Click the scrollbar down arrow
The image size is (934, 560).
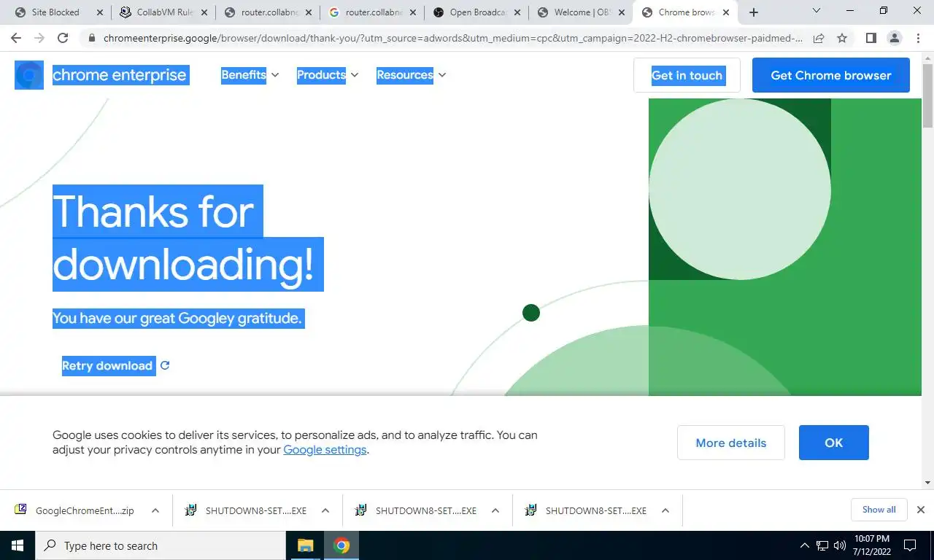coord(927,482)
